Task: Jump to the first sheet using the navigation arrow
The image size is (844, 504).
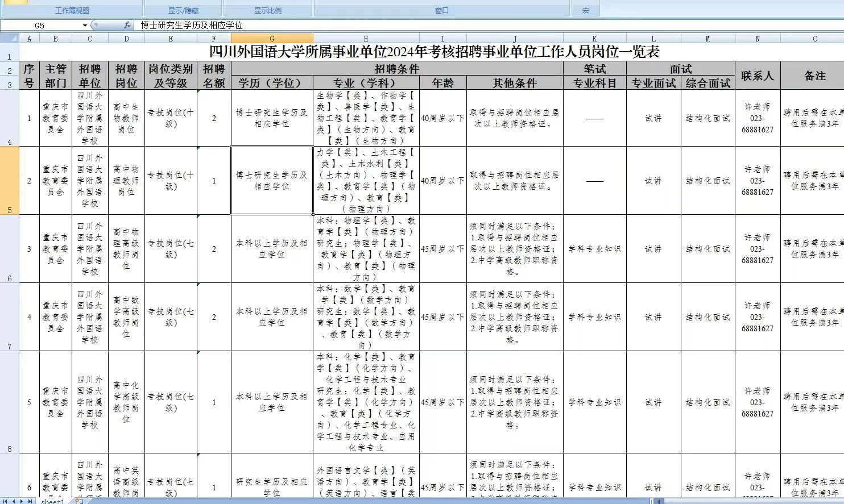Action: point(5,501)
